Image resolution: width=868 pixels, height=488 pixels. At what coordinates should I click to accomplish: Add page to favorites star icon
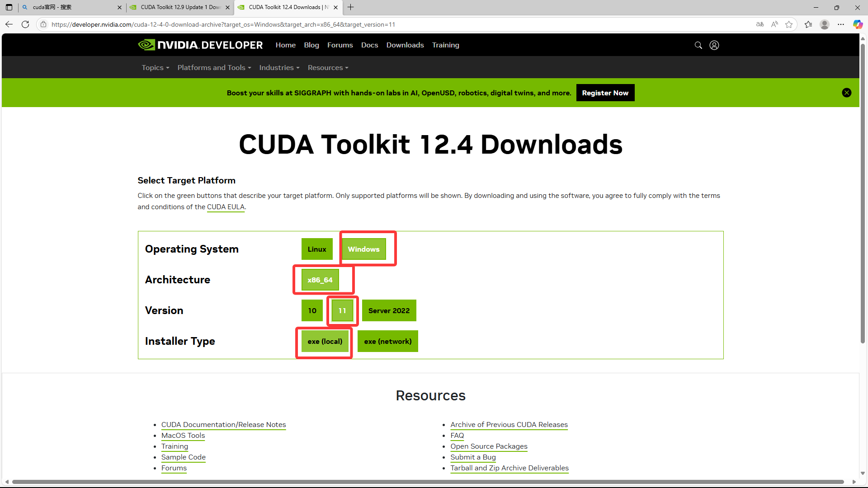click(x=789, y=24)
